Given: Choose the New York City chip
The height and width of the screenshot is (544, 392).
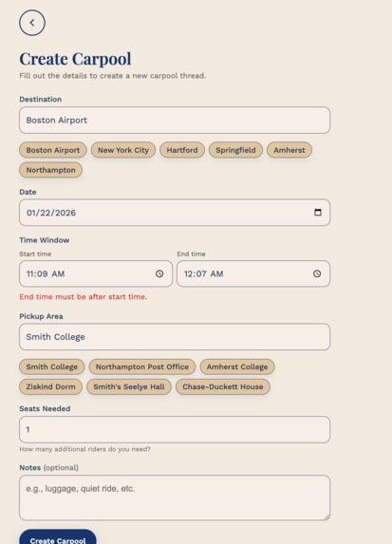Looking at the screenshot, I should [x=123, y=150].
